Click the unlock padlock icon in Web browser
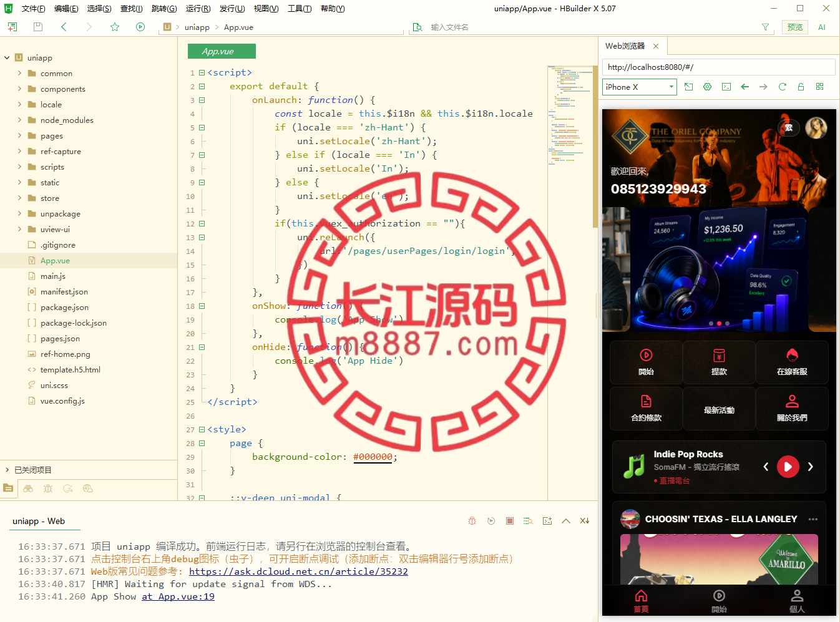Screen dimensions: 840x622 (x=801, y=87)
